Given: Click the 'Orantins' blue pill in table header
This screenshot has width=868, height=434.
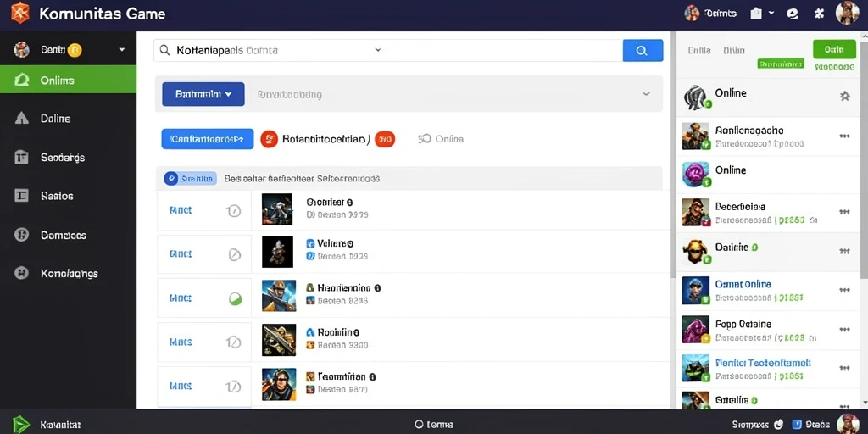Looking at the screenshot, I should tap(191, 178).
